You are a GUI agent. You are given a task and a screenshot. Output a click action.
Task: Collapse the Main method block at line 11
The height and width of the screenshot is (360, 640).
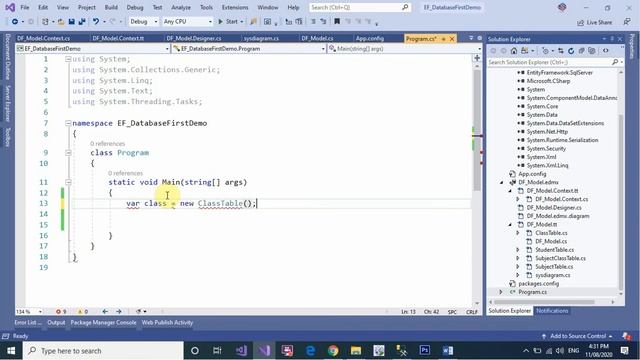tap(68, 182)
